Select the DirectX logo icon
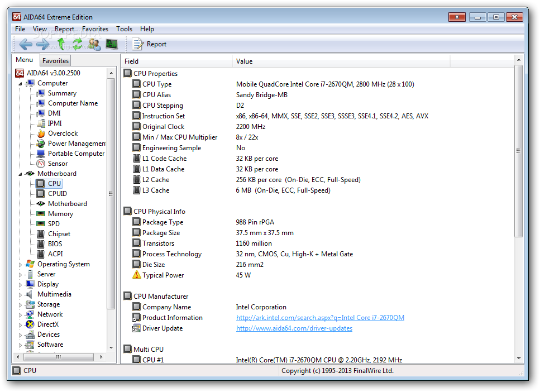The height and width of the screenshot is (392, 540). click(30, 324)
